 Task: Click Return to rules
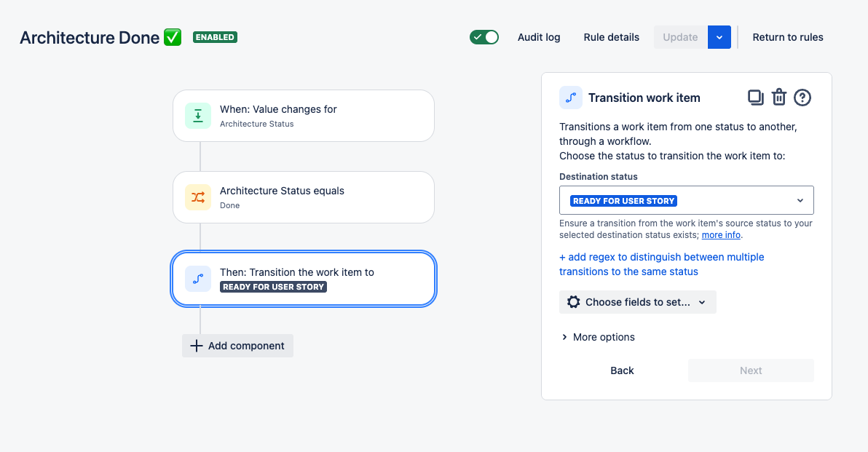click(788, 37)
